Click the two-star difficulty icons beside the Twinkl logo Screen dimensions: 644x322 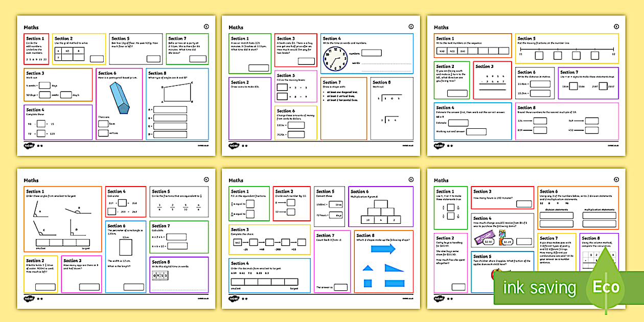coord(39,145)
